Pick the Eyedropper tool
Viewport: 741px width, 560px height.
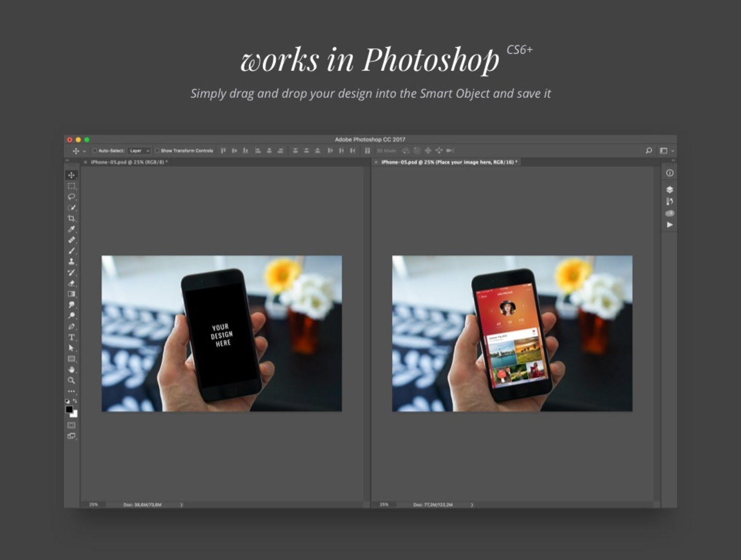point(71,229)
